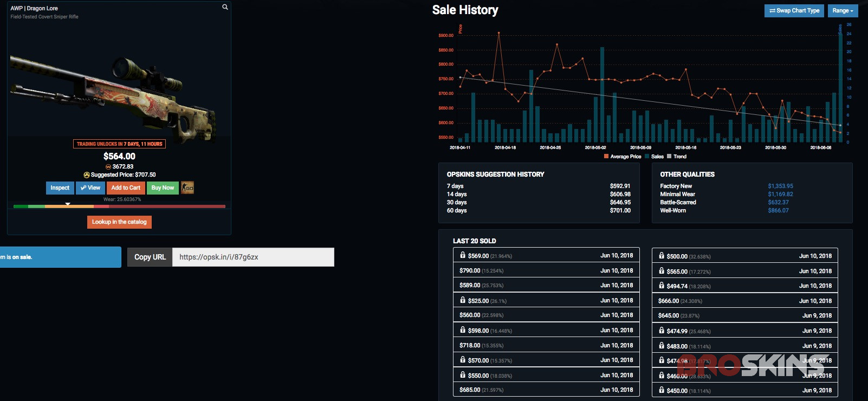Open the Range dropdown
Viewport: 868px width, 401px height.
tap(843, 10)
